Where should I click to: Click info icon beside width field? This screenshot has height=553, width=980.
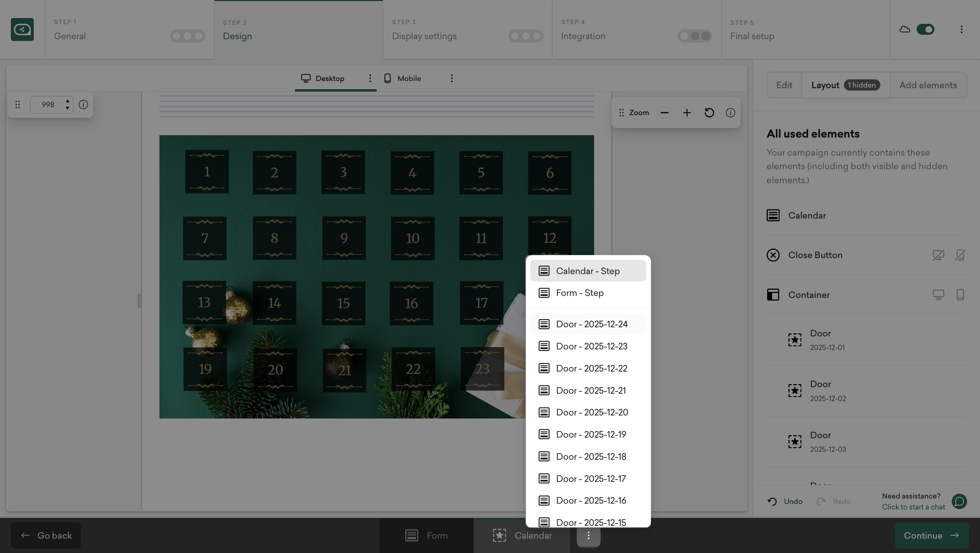click(83, 105)
